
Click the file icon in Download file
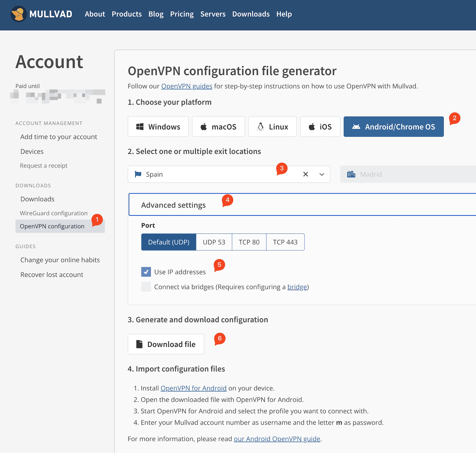point(140,344)
